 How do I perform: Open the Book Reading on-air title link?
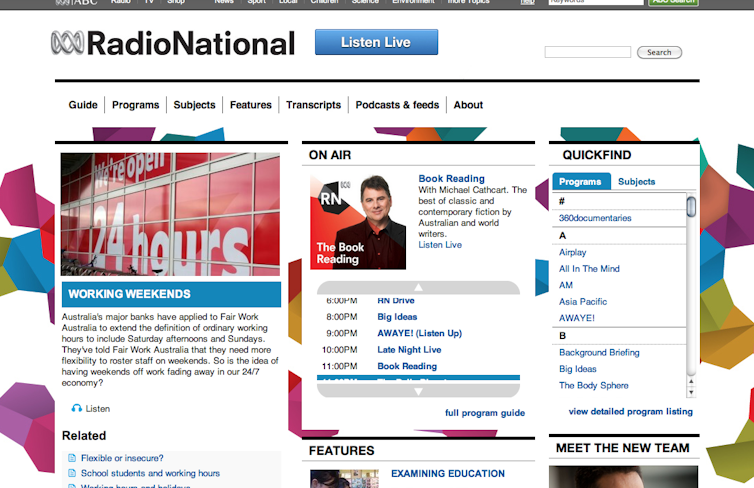point(452,178)
